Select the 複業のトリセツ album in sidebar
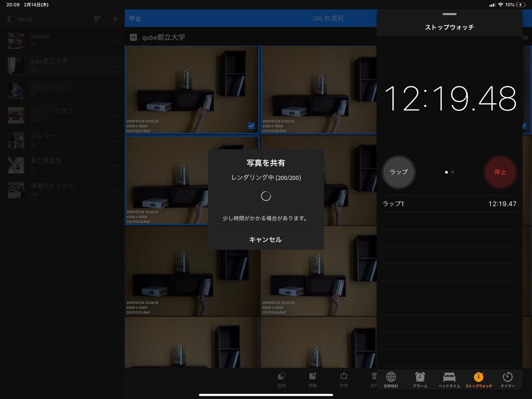Screen dimensions: 532x399 [x=52, y=186]
